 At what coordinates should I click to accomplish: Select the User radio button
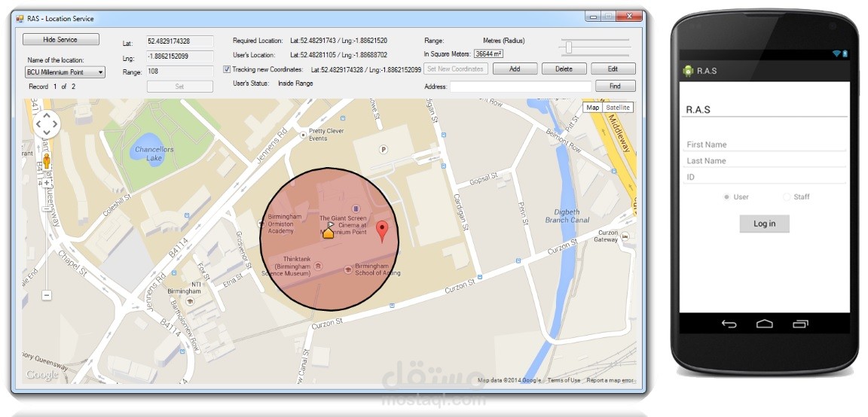[726, 197]
